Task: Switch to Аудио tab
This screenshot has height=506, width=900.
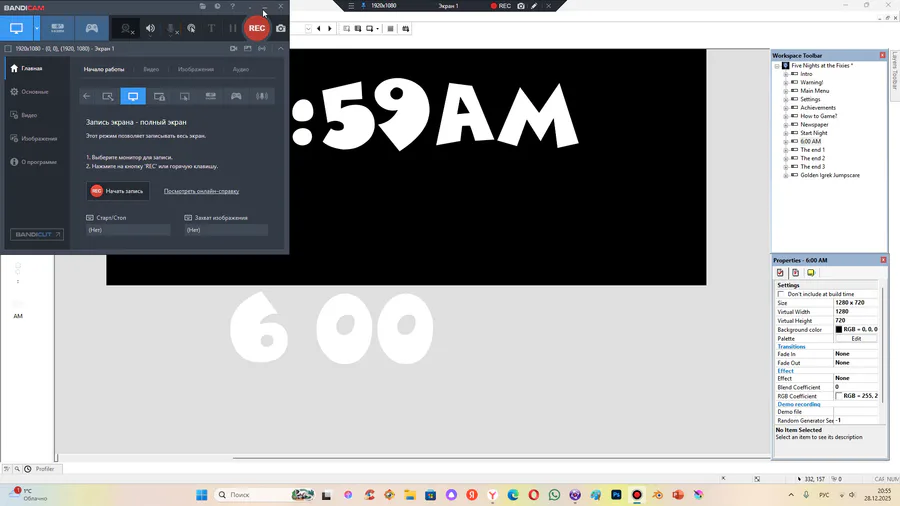Action: (x=240, y=69)
